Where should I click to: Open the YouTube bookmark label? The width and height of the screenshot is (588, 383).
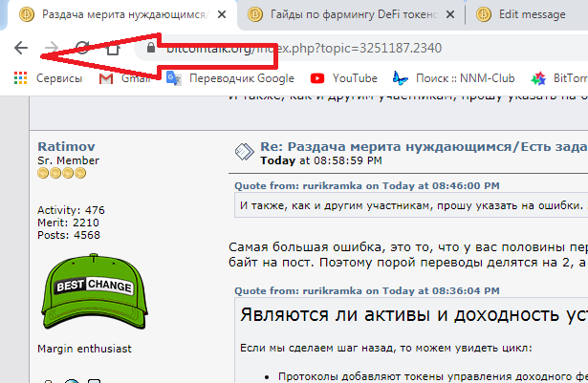(355, 78)
